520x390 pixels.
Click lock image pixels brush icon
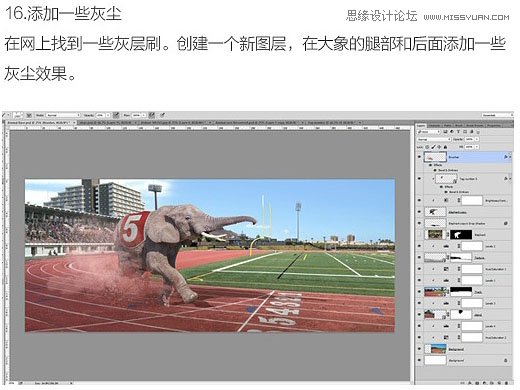pos(433,147)
